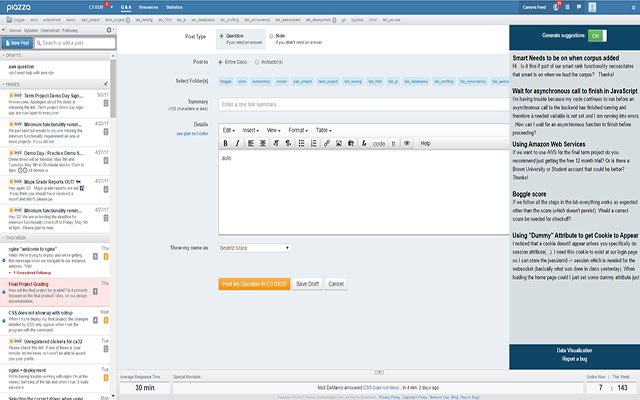Select the boggle folder tag

click(x=226, y=82)
